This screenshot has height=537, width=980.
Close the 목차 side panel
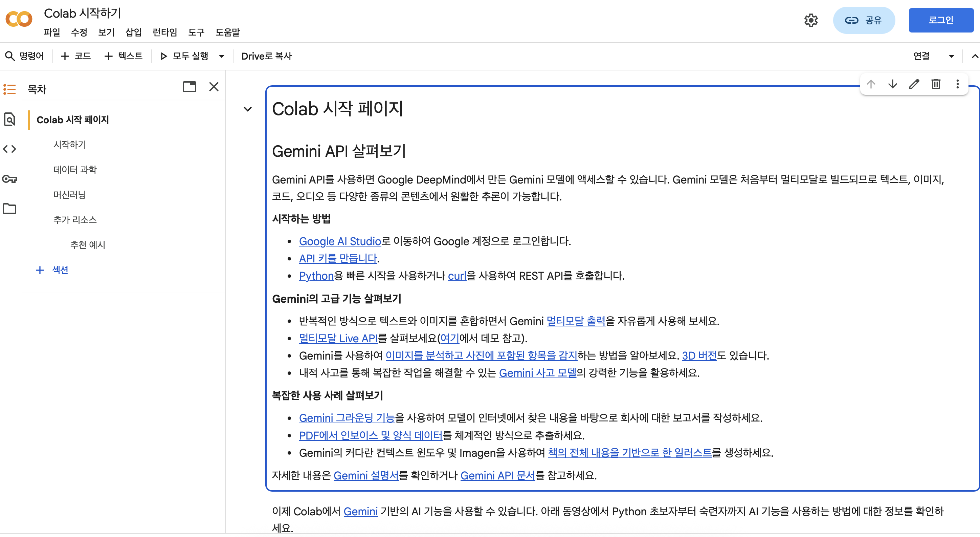point(214,87)
